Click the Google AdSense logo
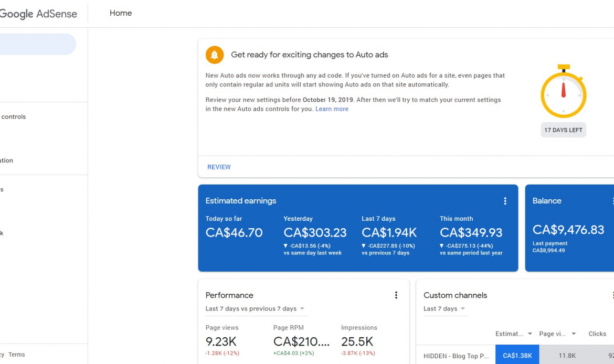Screen dimensions: 614x364 (38, 14)
